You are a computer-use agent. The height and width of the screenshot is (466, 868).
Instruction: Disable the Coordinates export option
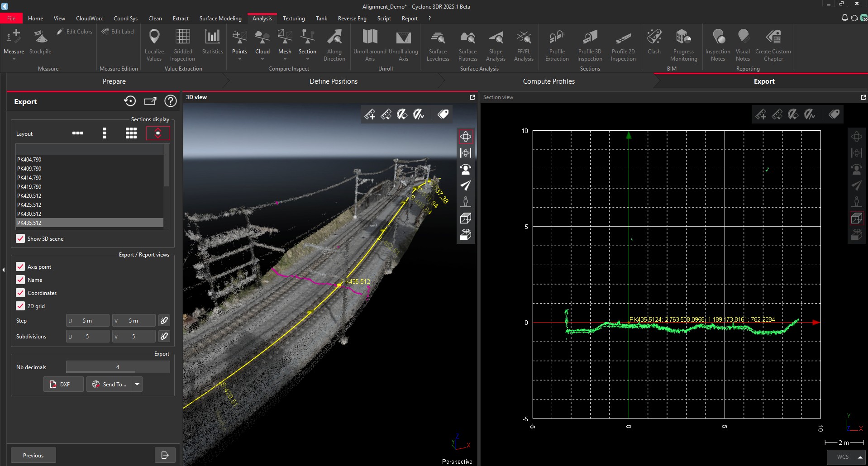click(20, 293)
